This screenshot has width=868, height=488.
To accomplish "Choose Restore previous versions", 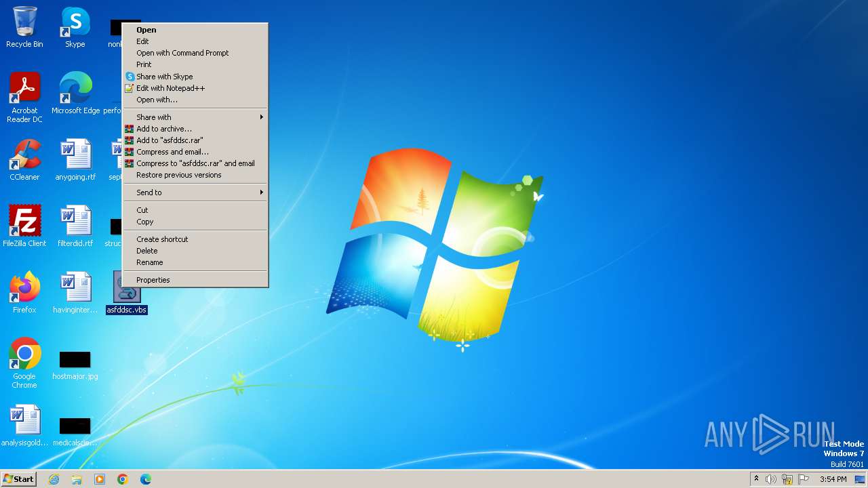I will point(195,175).
